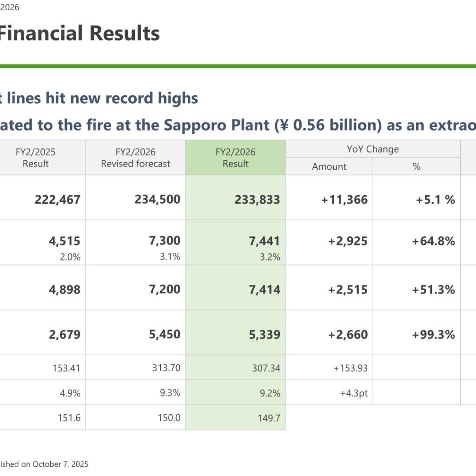Image resolution: width=476 pixels, height=476 pixels.
Task: Select the percentage +51.3%
Action: (434, 289)
